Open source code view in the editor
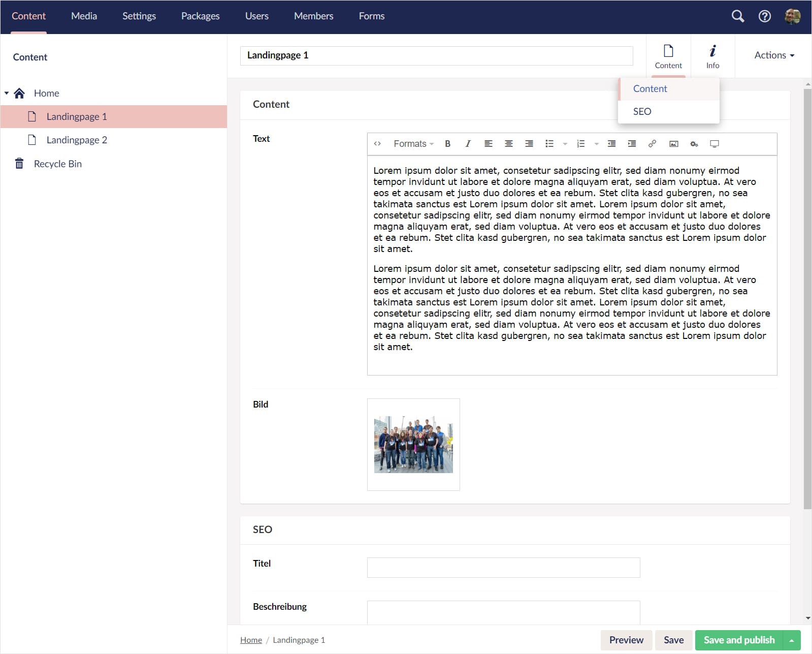Screen dimensions: 812x654 377,144
